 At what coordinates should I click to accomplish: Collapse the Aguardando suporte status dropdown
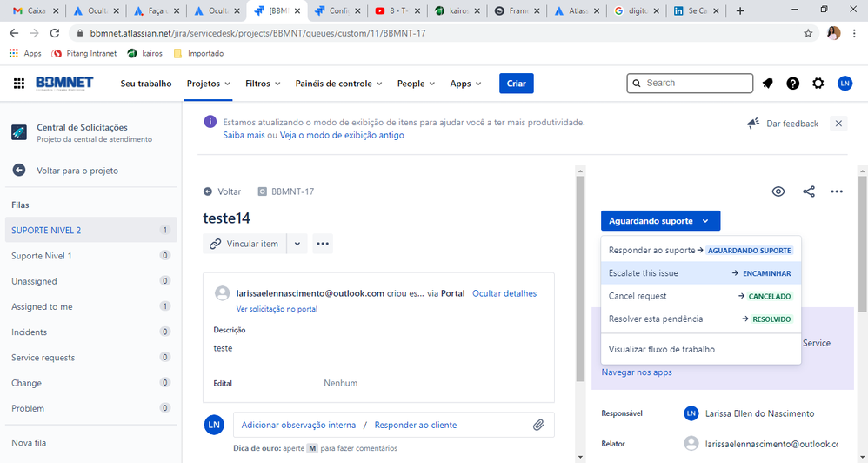click(660, 220)
